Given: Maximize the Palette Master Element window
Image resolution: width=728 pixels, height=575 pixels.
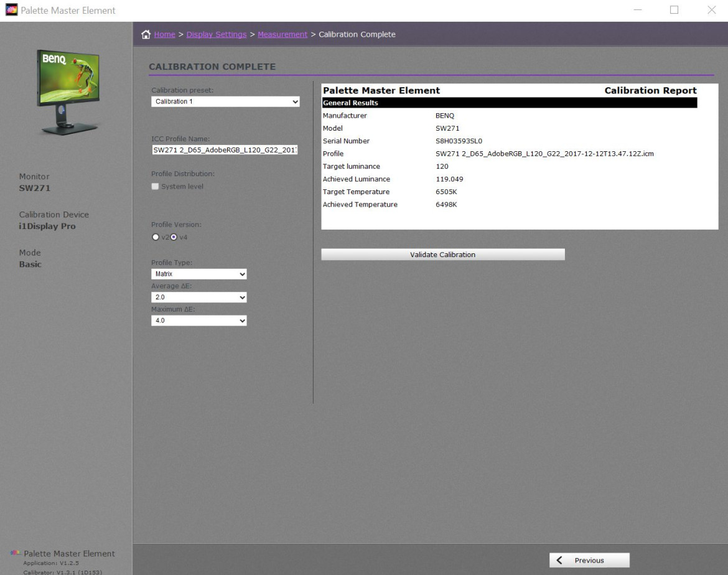Looking at the screenshot, I should pyautogui.click(x=674, y=10).
